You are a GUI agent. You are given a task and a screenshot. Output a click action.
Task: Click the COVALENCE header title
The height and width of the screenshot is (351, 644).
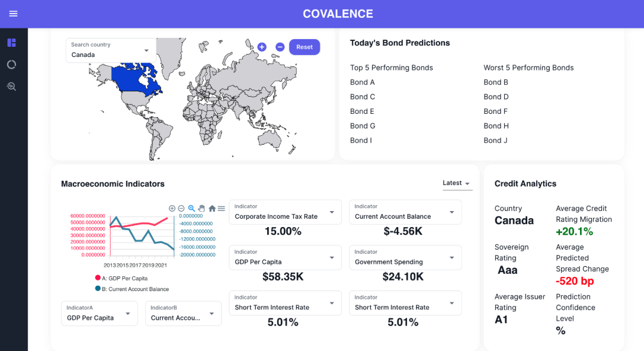(x=338, y=14)
